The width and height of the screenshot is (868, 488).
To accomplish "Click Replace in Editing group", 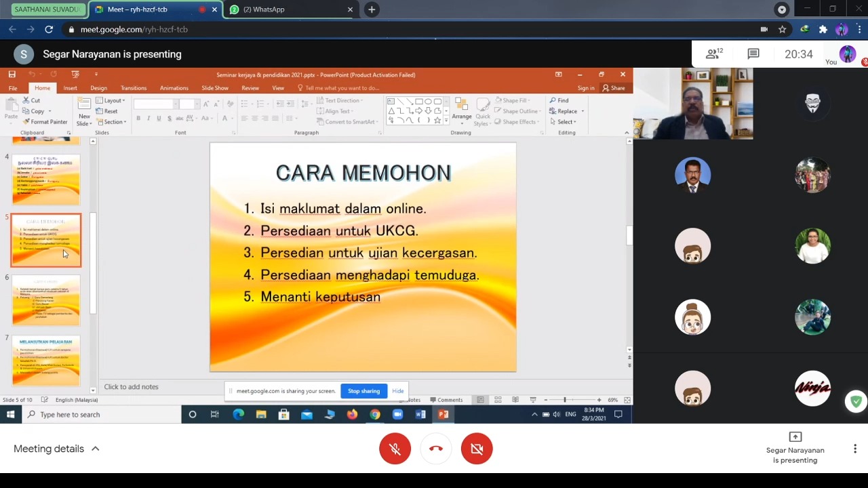I will [x=565, y=111].
